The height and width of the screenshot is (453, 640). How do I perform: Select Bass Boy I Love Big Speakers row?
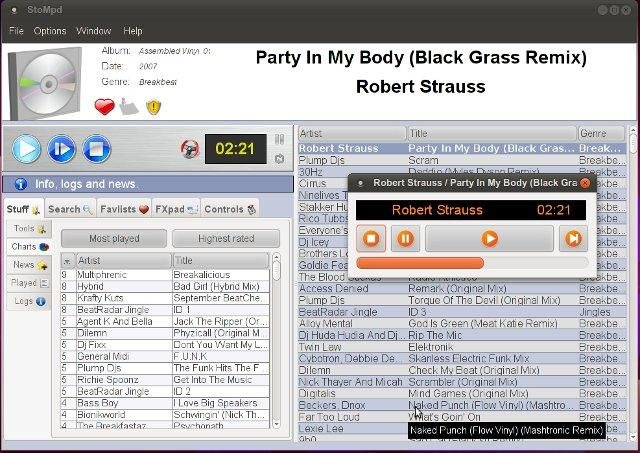point(165,403)
